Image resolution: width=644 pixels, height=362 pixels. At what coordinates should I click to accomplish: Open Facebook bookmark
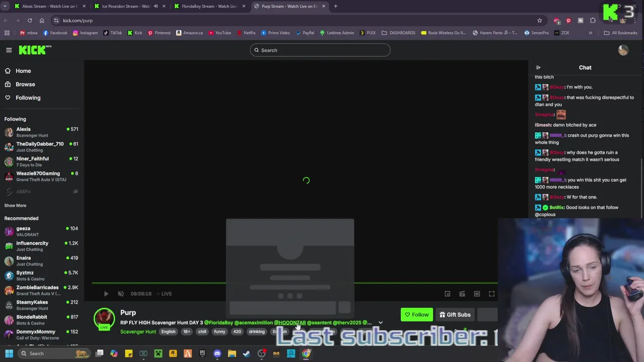pos(55,33)
